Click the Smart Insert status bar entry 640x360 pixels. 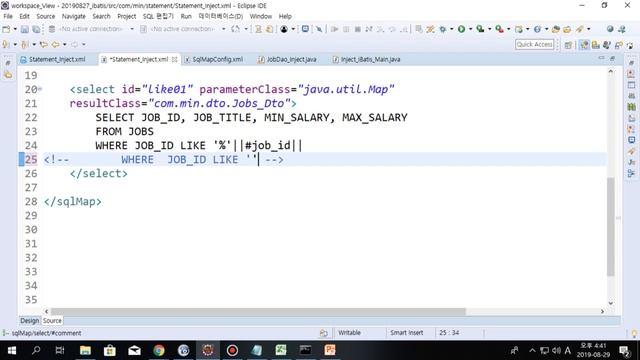[x=407, y=333]
